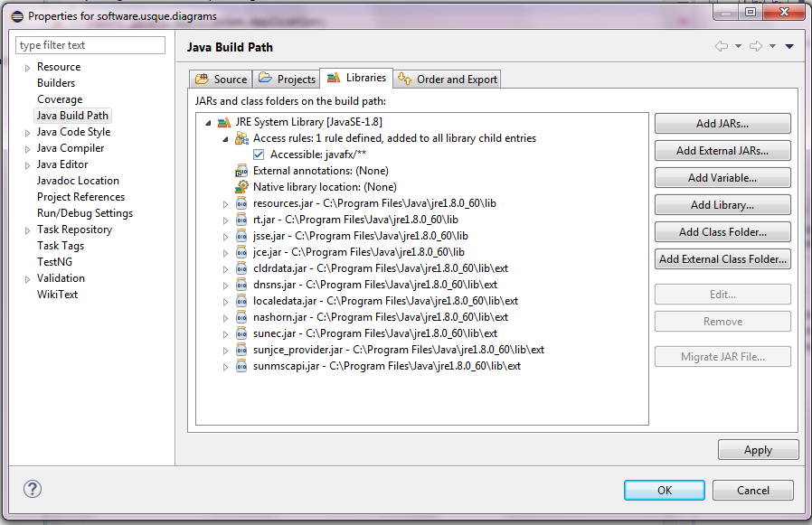Click the Add Class Folder... button
The image size is (812, 525).
(x=722, y=232)
